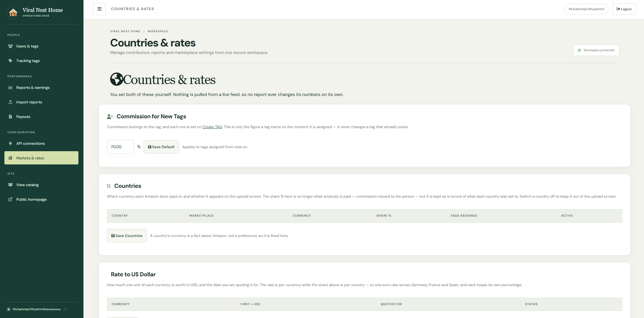644x318 pixels.
Task: Click the QUOTED FOR column header
Action: point(391,304)
